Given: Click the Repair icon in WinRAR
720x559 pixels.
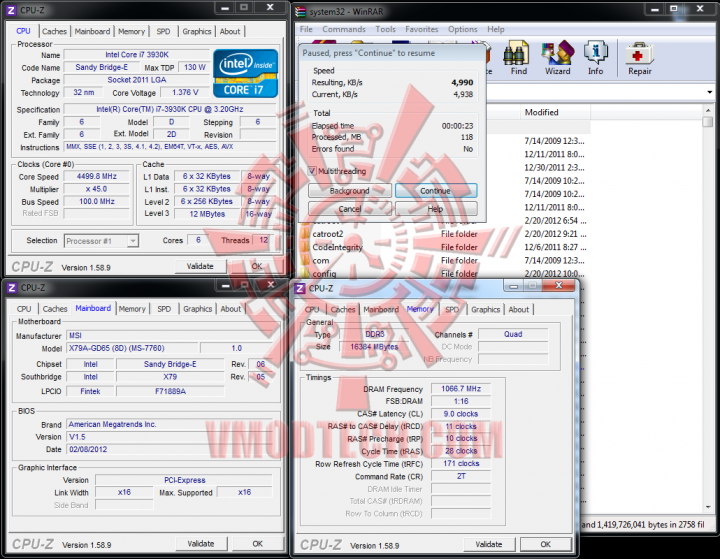Looking at the screenshot, I should click(x=640, y=58).
